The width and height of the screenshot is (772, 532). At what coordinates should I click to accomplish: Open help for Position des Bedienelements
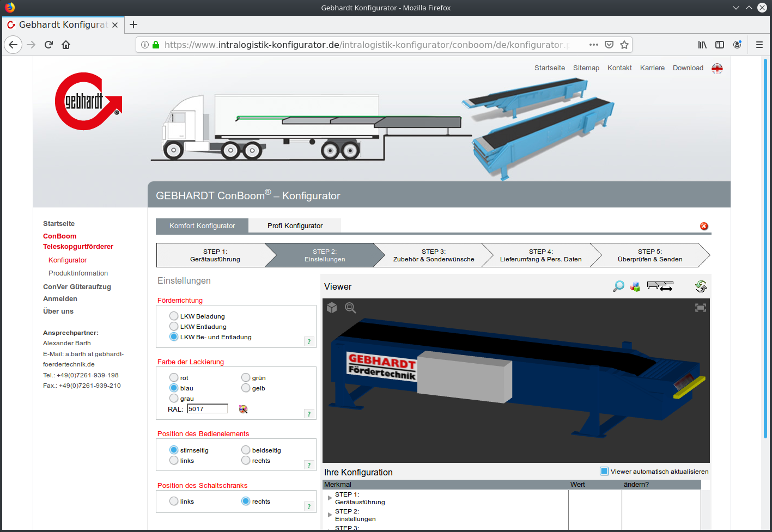pyautogui.click(x=309, y=465)
